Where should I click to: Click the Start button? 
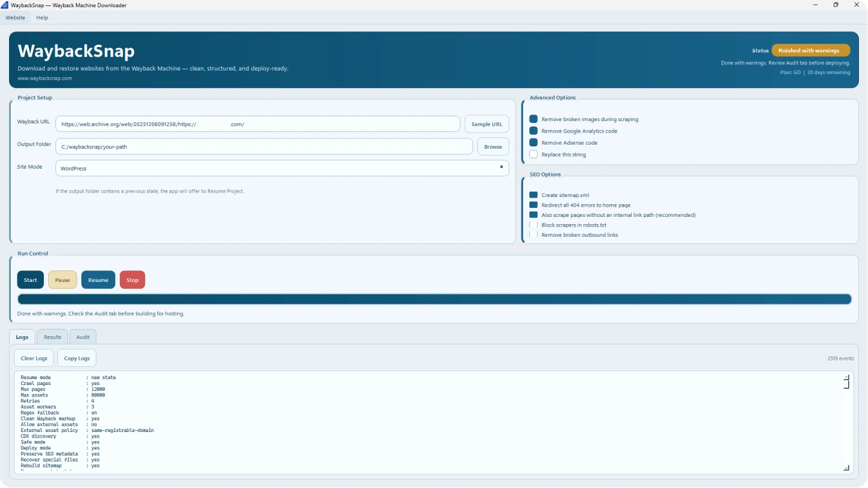30,280
